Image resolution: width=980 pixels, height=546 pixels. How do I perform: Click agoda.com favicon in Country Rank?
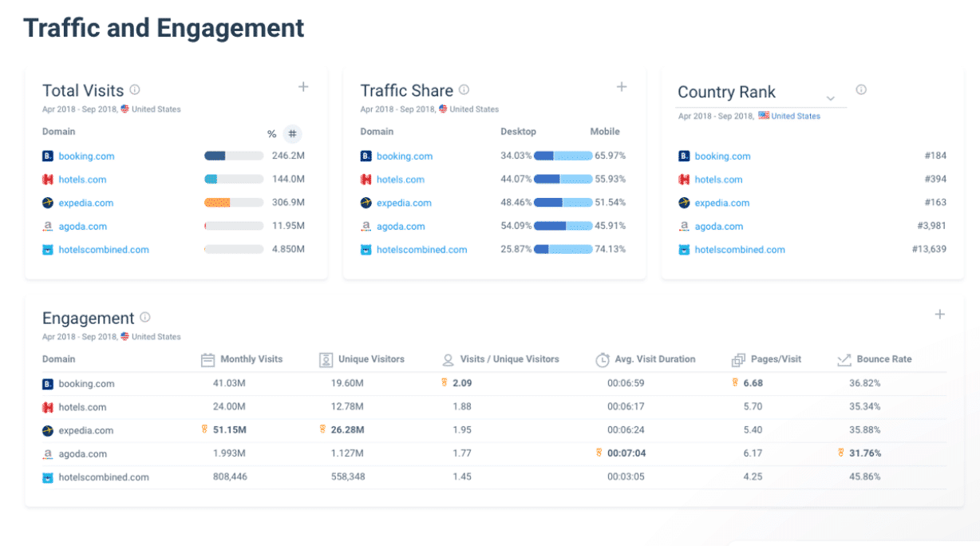(x=684, y=227)
